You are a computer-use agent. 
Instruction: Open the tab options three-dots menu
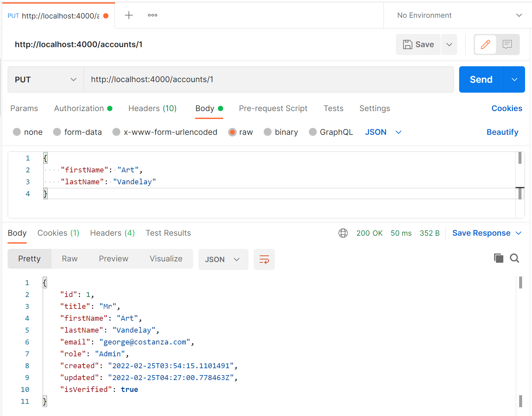click(152, 15)
